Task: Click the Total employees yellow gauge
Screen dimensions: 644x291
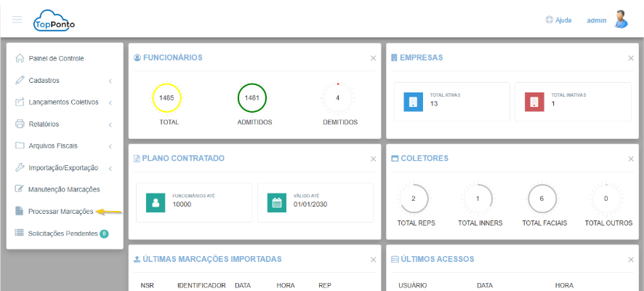Action: 166,97
